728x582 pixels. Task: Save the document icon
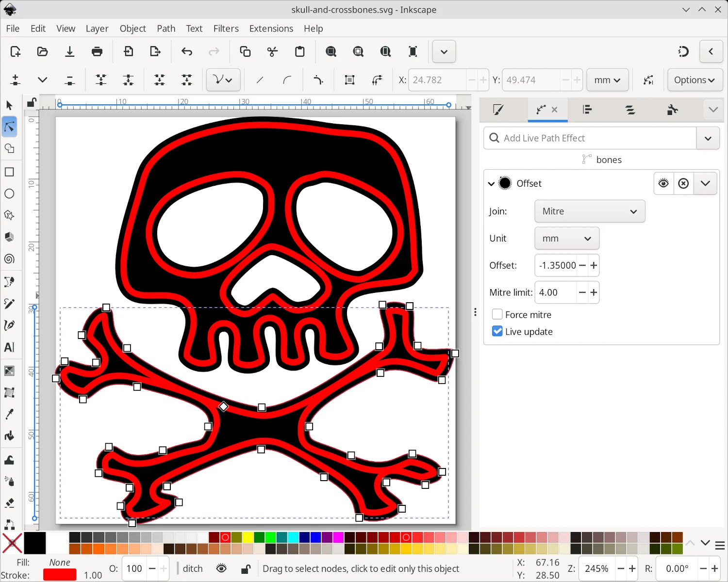point(70,51)
